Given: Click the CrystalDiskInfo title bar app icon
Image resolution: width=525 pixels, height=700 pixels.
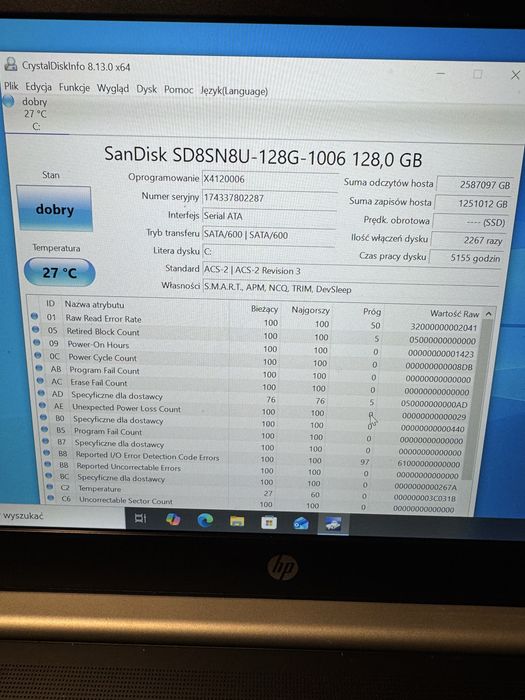Looking at the screenshot, I should pos(10,64).
